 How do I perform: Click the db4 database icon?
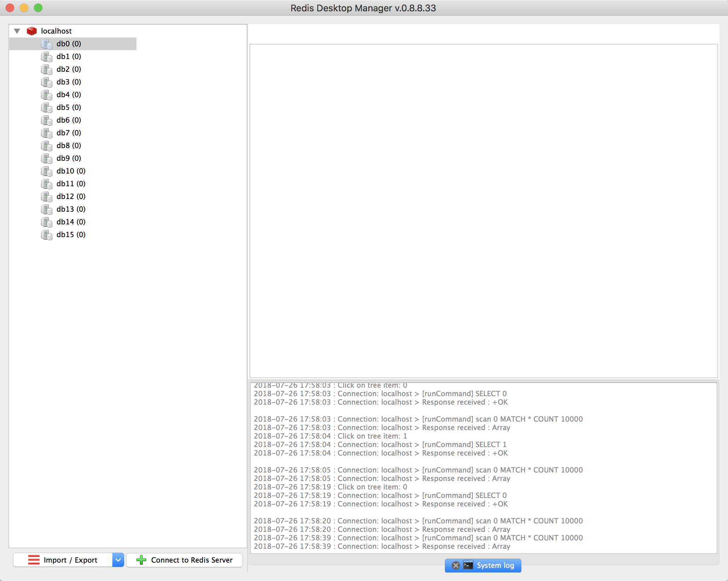point(47,95)
